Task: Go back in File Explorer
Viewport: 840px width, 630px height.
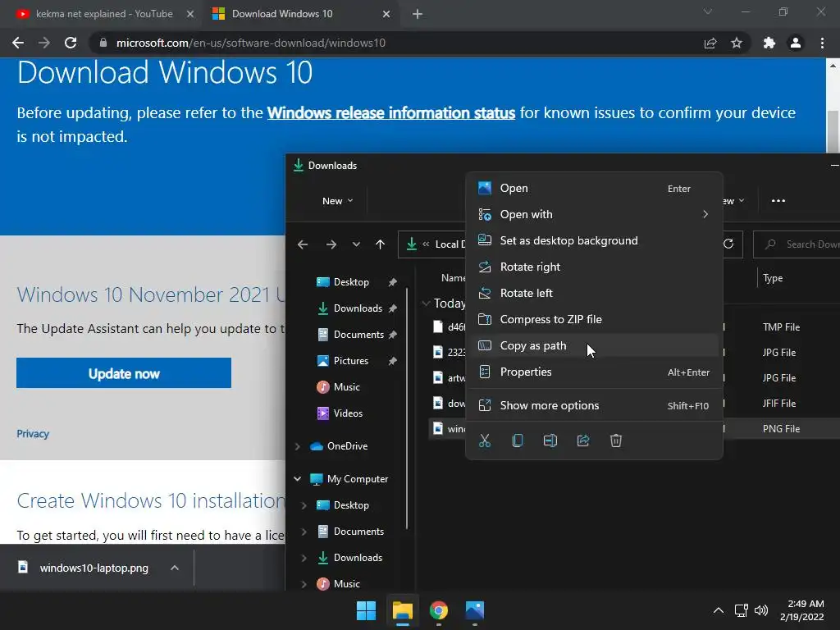Action: (x=303, y=244)
